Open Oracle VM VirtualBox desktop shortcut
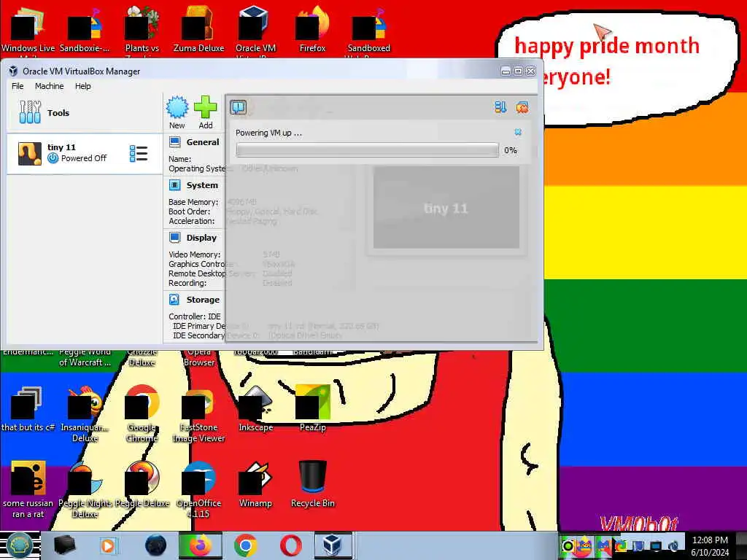The width and height of the screenshot is (747, 560). pos(255,28)
